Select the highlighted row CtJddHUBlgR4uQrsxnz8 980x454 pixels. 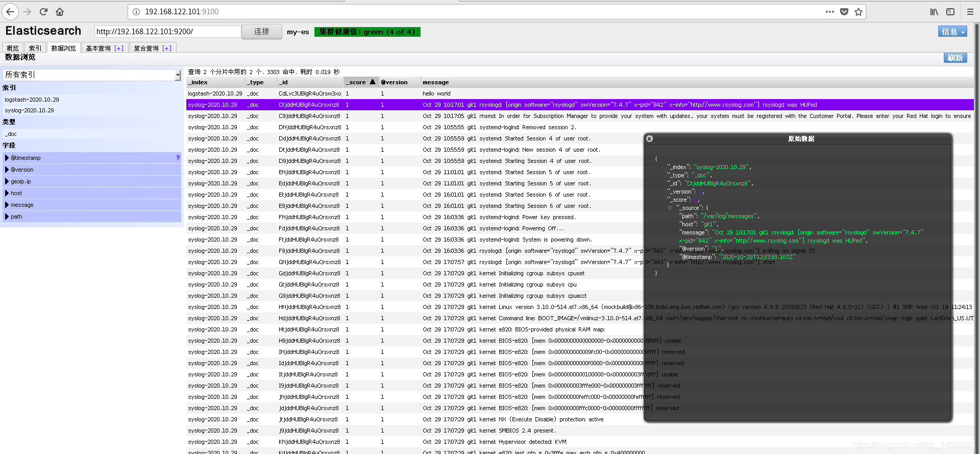[580, 105]
